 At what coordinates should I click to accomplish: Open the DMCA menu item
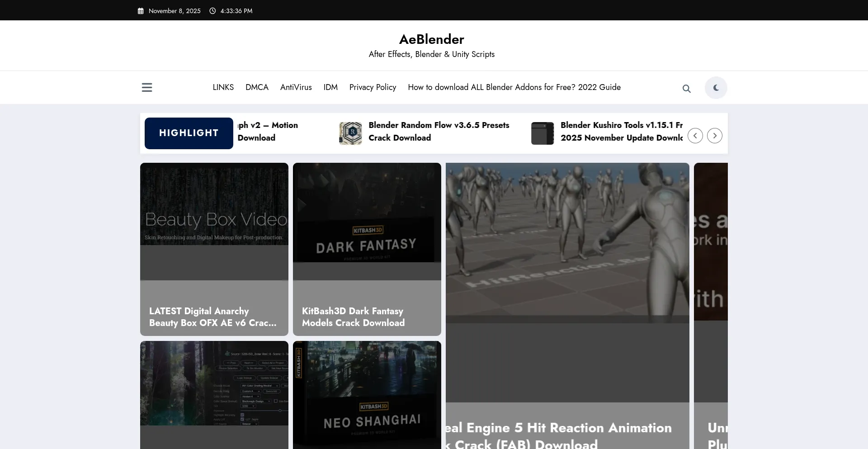pyautogui.click(x=257, y=87)
